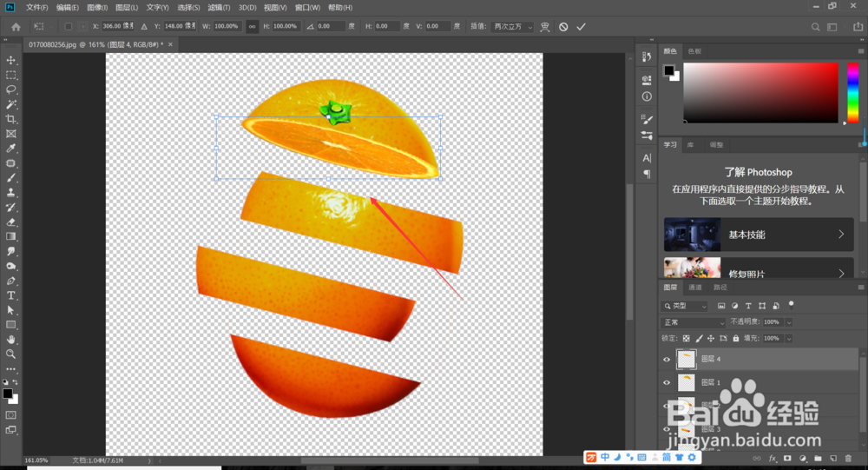Select the Pen tool

[11, 281]
